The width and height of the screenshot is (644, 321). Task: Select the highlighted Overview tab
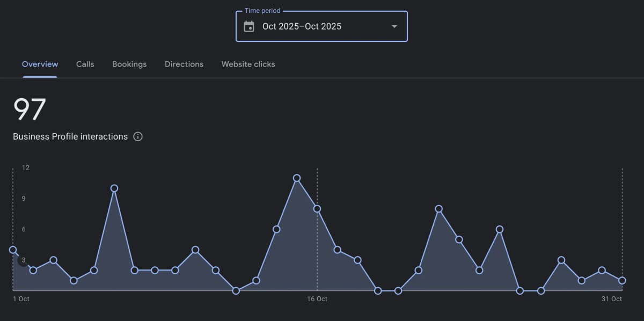coord(40,64)
